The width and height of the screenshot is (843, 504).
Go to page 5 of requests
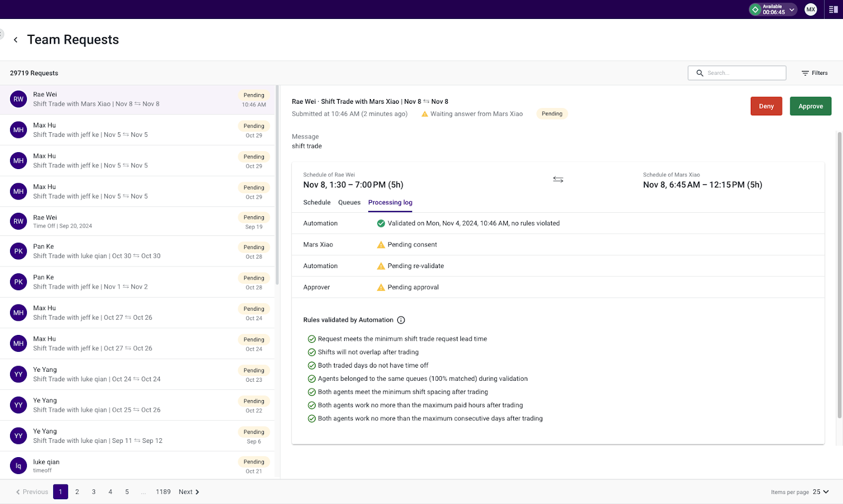point(127,492)
